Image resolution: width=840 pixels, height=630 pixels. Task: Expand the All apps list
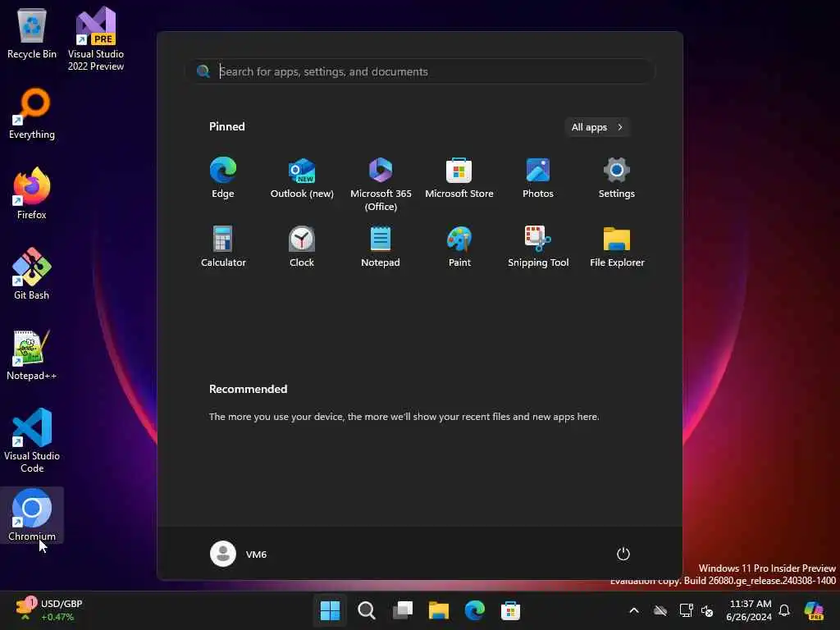click(597, 127)
